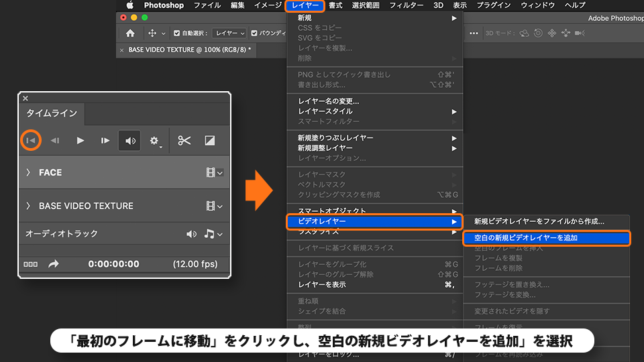Open the ヘルプ menu
The width and height of the screenshot is (644, 362).
575,5
